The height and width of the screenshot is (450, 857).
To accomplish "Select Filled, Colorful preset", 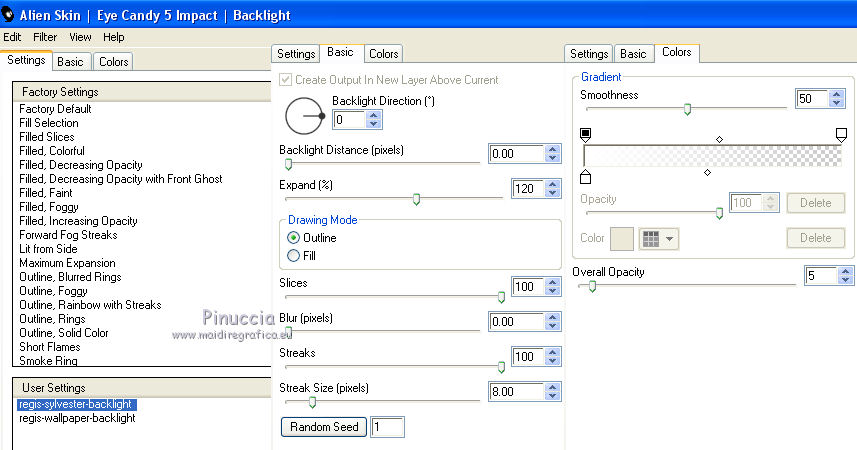I will click(x=52, y=151).
